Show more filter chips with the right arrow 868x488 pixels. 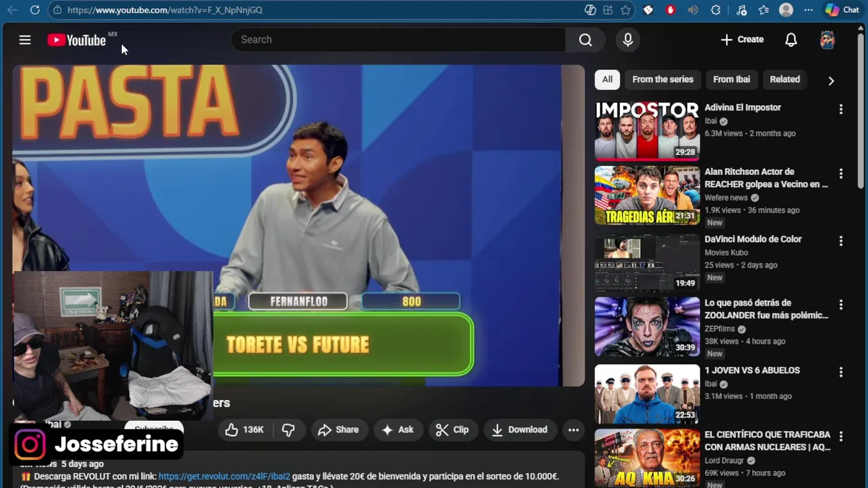pyautogui.click(x=831, y=81)
